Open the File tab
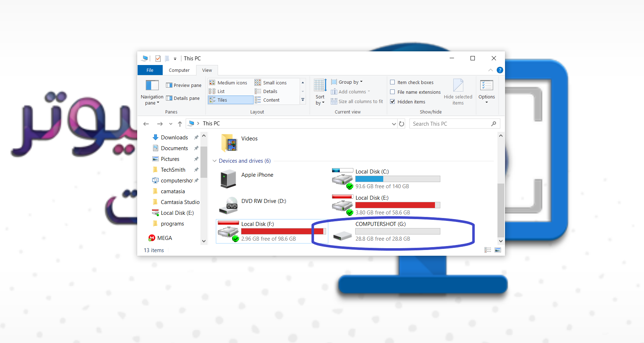This screenshot has width=644, height=343. point(150,70)
